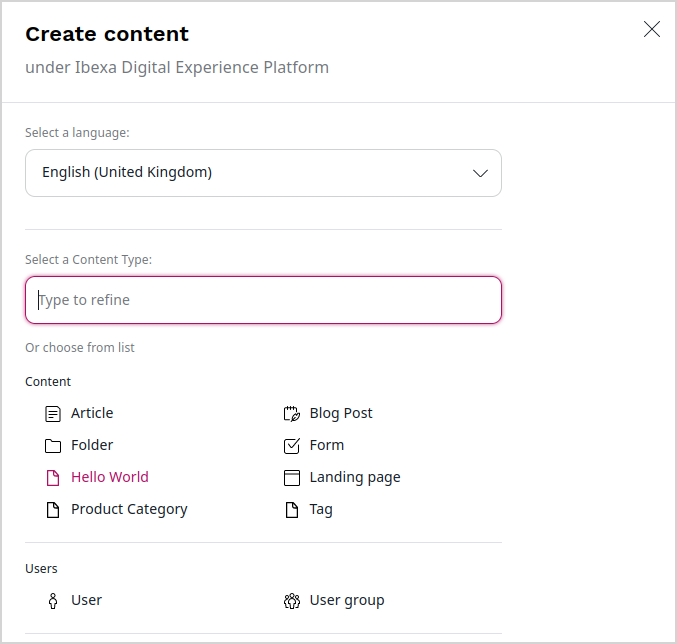This screenshot has height=644, width=677.
Task: Select User content type label
Action: [86, 600]
